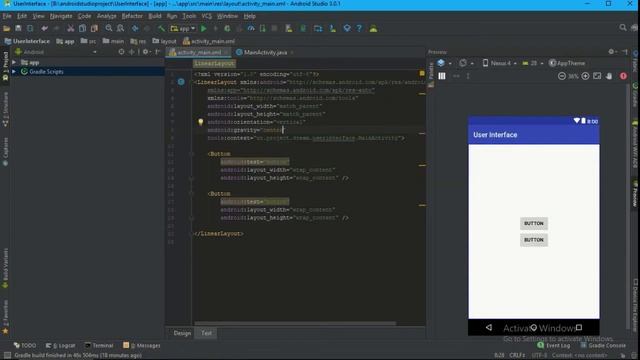Click the LinearLayout breadcrumb in editor
This screenshot has width=640, height=360.
click(214, 64)
